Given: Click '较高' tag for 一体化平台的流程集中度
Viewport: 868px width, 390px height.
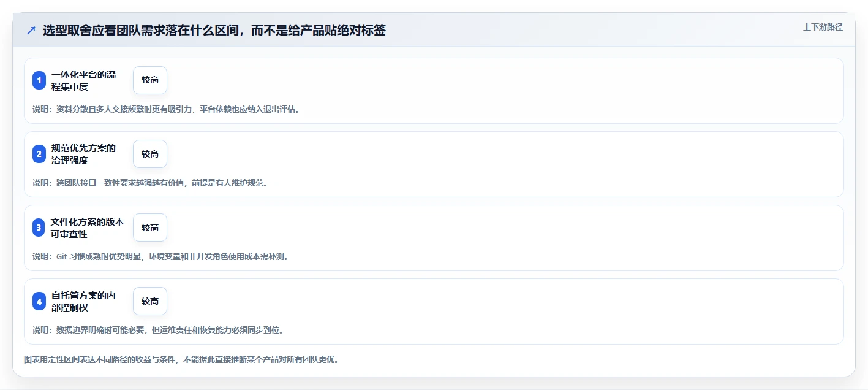Looking at the screenshot, I should click(150, 80).
